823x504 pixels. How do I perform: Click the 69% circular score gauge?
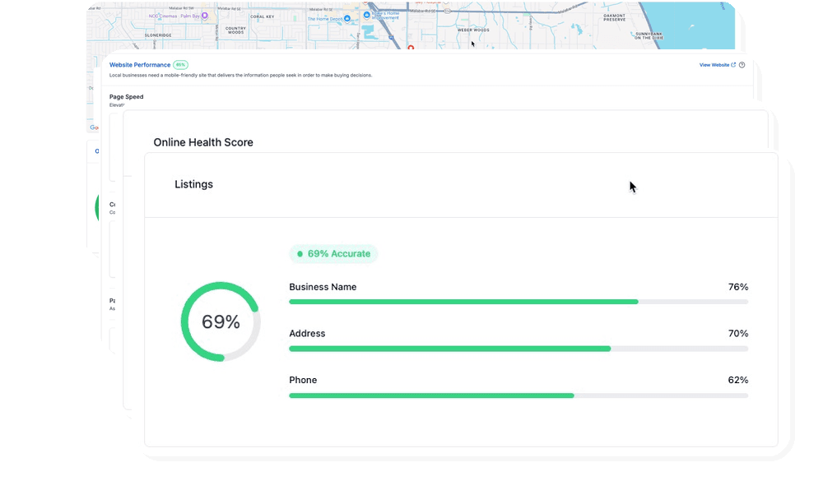pyautogui.click(x=221, y=321)
